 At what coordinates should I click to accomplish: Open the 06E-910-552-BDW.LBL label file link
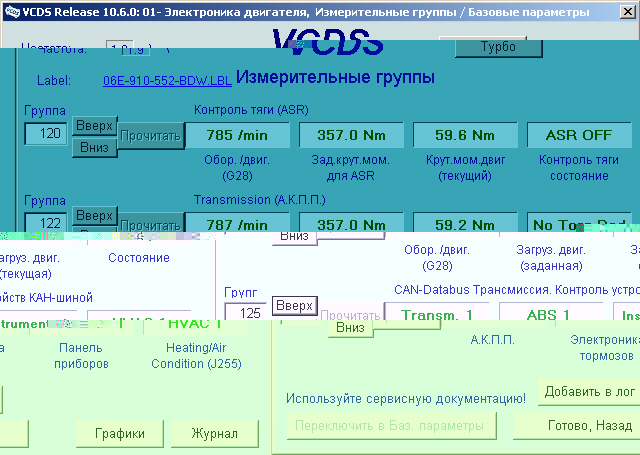point(167,80)
